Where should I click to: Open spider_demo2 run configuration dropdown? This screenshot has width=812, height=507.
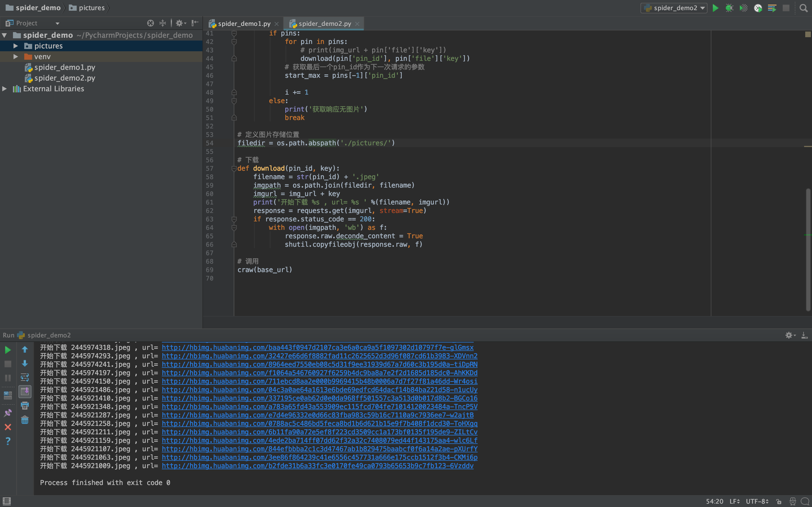pyautogui.click(x=674, y=8)
